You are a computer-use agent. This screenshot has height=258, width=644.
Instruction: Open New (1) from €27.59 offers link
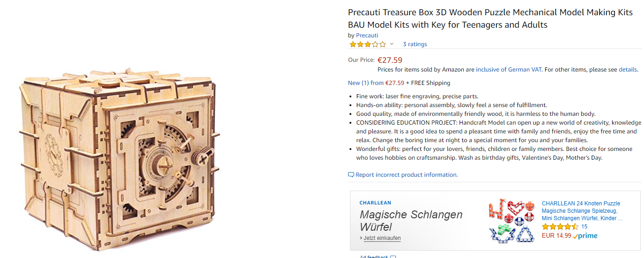tap(376, 83)
